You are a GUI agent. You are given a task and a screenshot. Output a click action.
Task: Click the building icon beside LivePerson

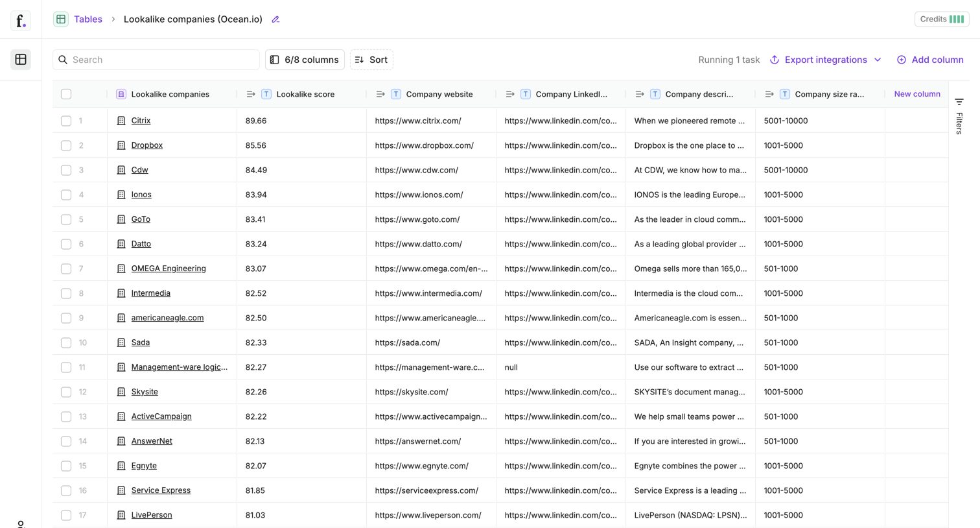pyautogui.click(x=121, y=515)
